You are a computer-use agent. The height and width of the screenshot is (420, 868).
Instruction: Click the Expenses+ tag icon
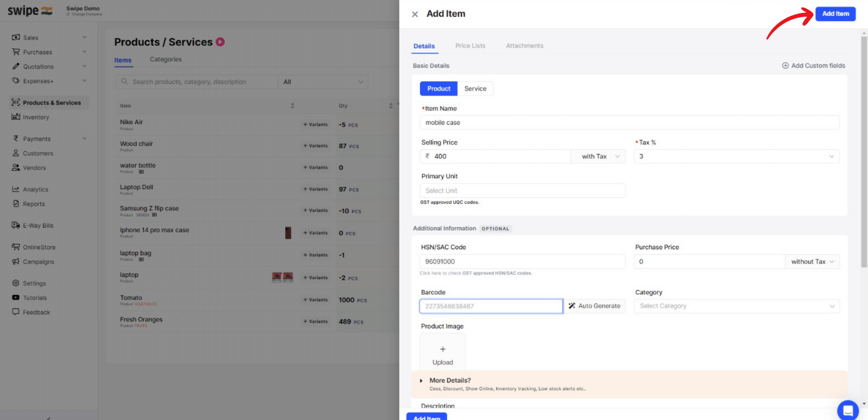tap(16, 81)
